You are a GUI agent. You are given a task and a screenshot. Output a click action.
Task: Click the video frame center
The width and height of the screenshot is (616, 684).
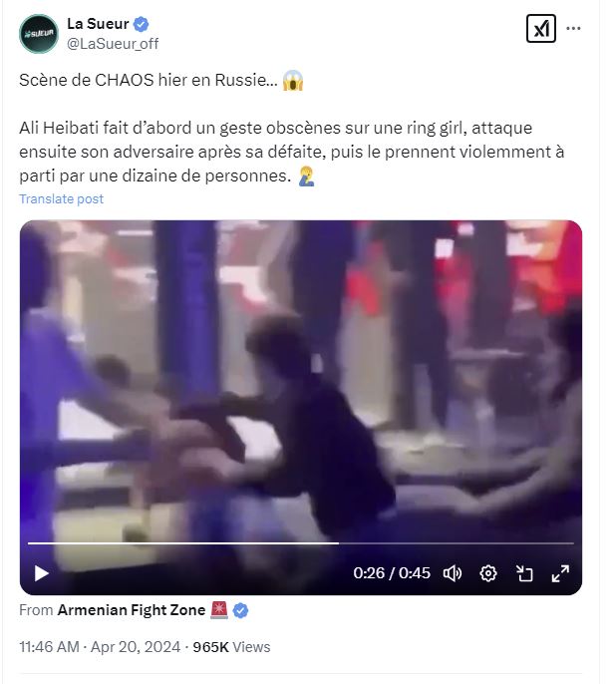pos(301,408)
